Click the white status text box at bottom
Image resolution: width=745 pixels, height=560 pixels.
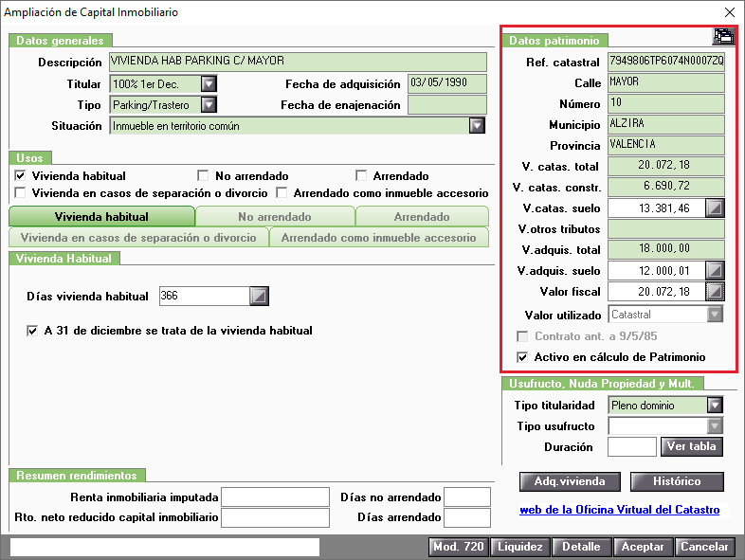(165, 547)
